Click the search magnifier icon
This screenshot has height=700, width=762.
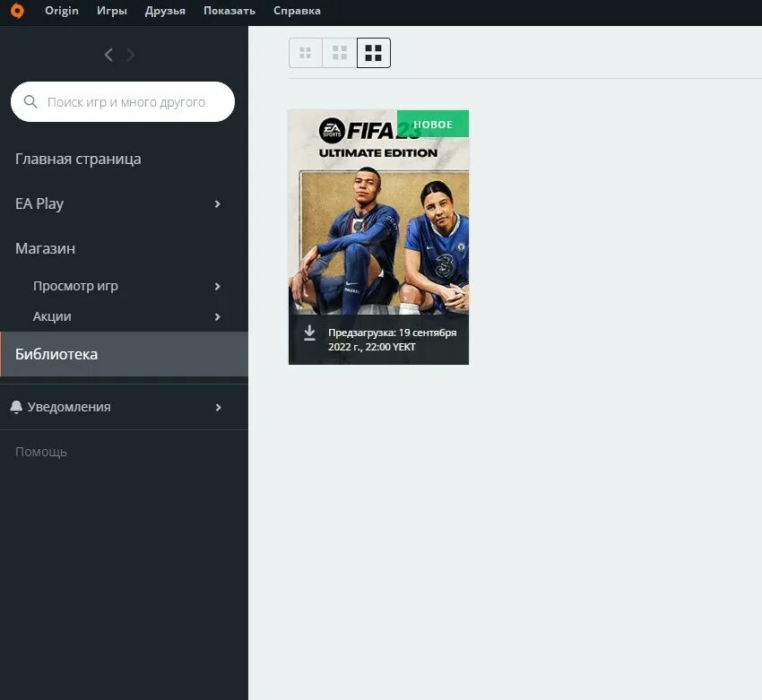pyautogui.click(x=30, y=102)
